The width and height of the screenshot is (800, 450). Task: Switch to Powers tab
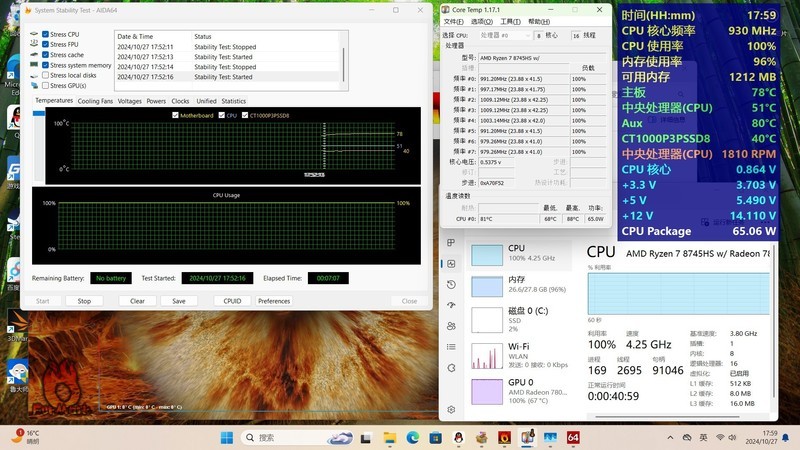click(x=156, y=101)
